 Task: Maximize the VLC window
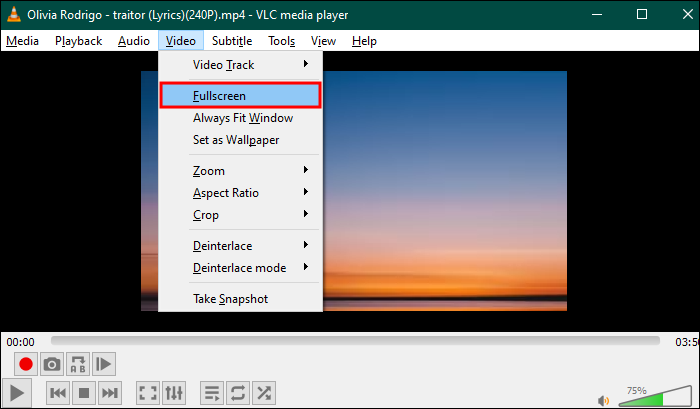[x=642, y=14]
